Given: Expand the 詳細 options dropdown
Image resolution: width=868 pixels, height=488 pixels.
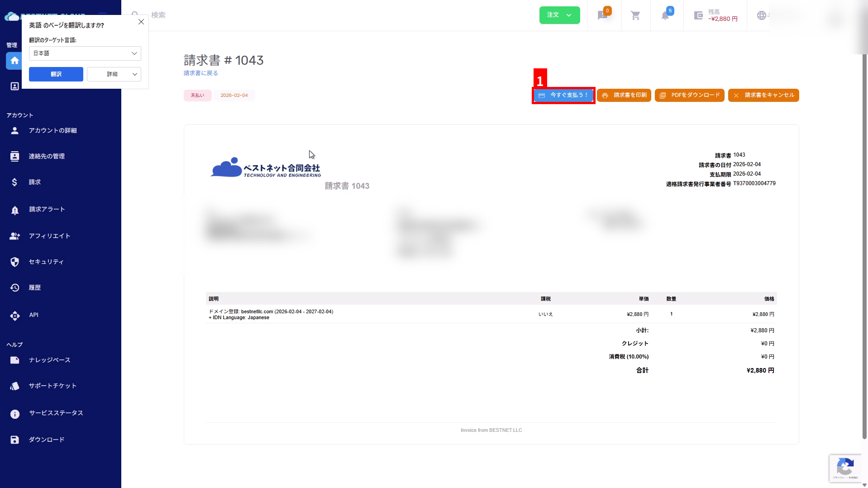Looking at the screenshot, I should (x=114, y=74).
